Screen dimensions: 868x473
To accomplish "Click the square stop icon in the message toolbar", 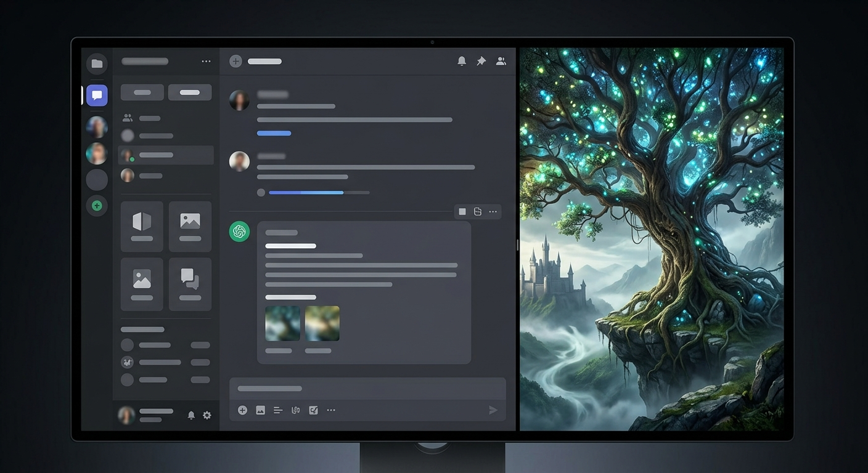I will click(462, 212).
